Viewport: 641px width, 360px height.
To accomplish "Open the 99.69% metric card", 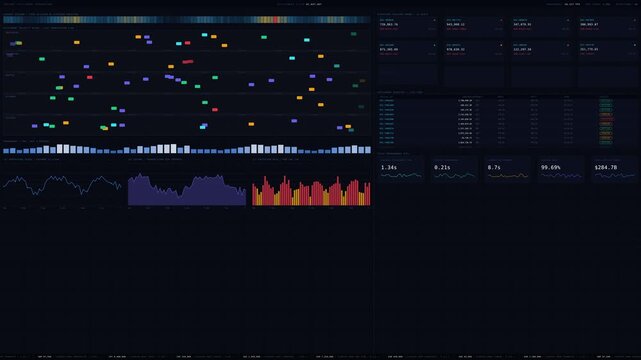I will [561, 169].
